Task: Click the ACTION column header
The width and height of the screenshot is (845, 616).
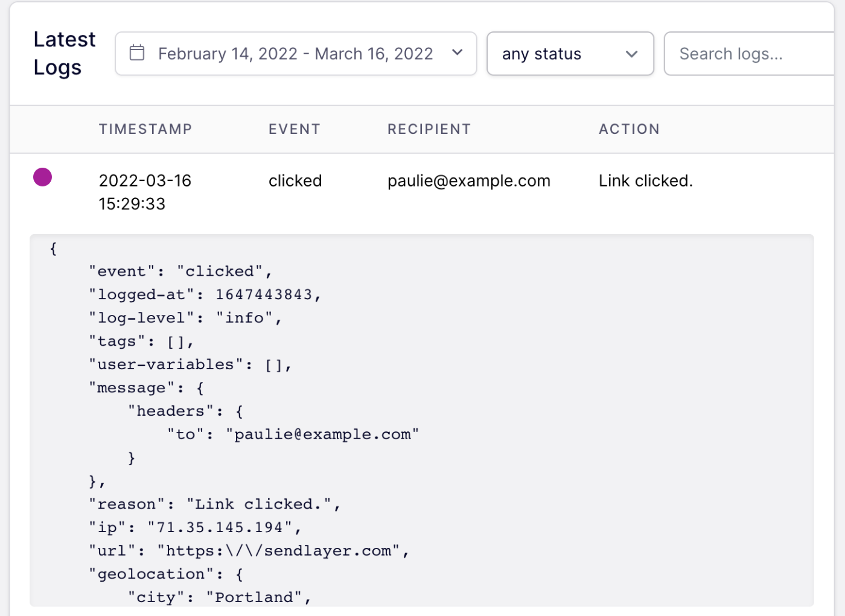Action: (629, 129)
